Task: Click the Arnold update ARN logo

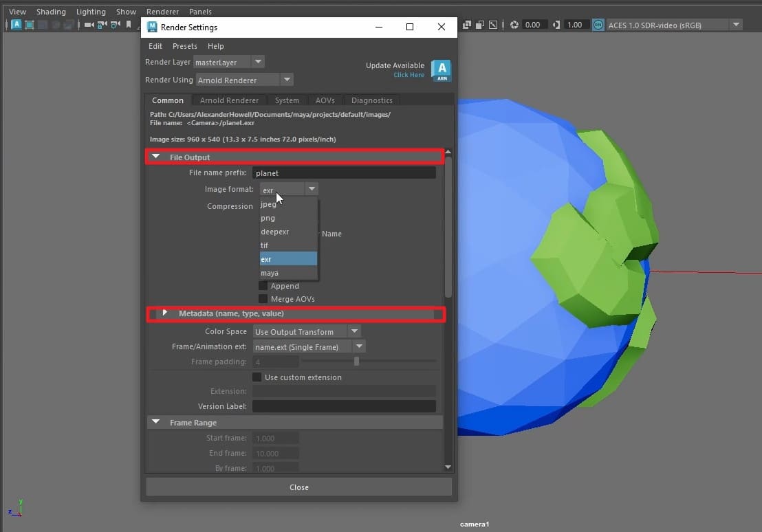Action: click(442, 69)
